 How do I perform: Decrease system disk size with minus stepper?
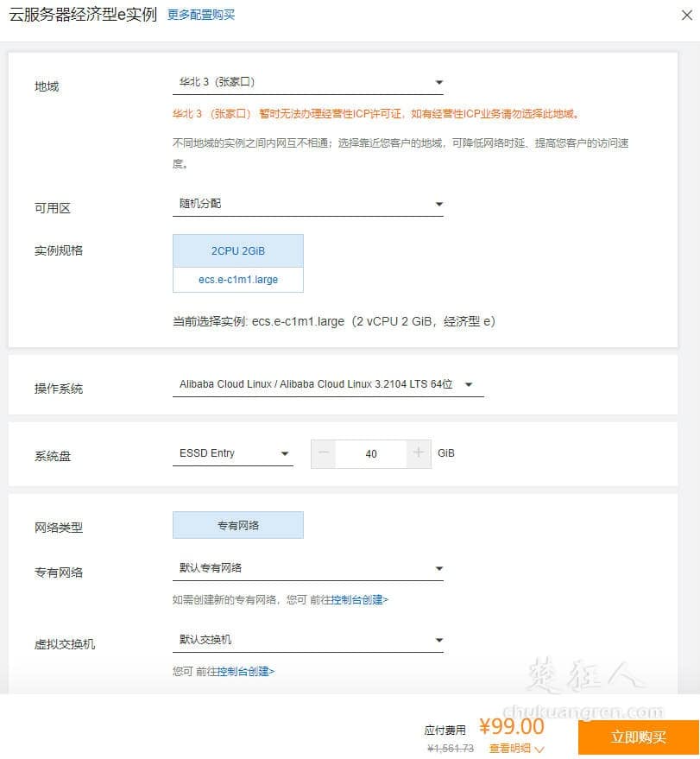323,453
